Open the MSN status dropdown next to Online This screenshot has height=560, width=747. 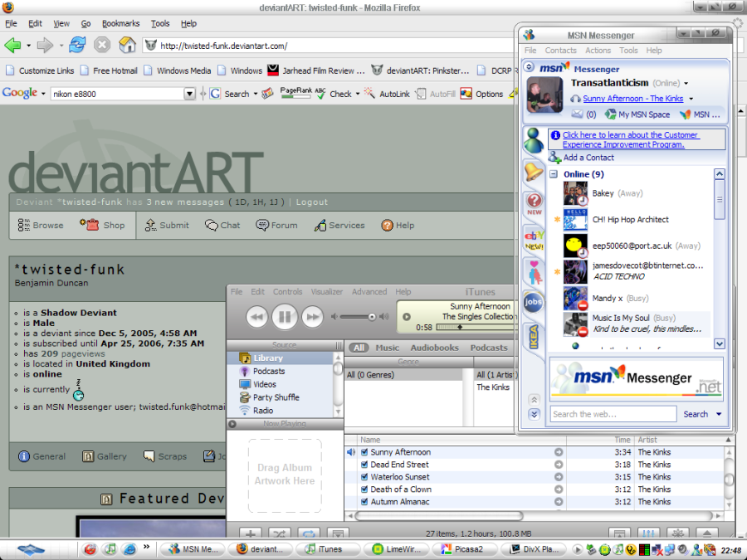click(686, 83)
